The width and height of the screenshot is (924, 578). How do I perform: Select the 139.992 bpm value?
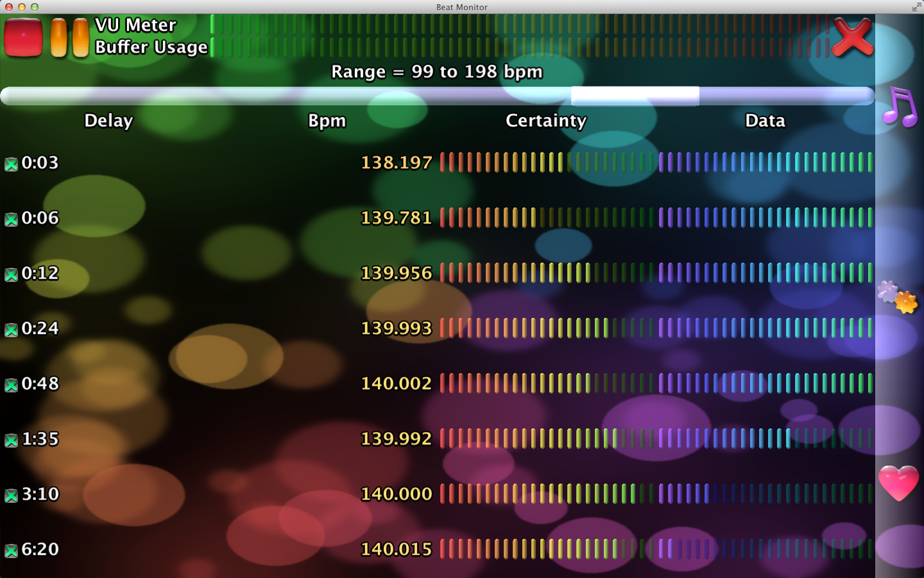coord(397,439)
